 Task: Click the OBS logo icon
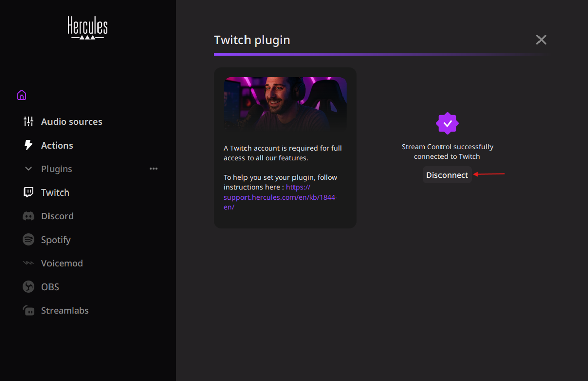coord(28,287)
